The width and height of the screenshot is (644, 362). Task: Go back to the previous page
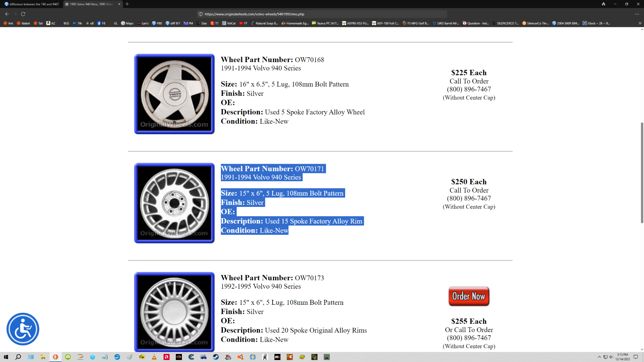(7, 14)
